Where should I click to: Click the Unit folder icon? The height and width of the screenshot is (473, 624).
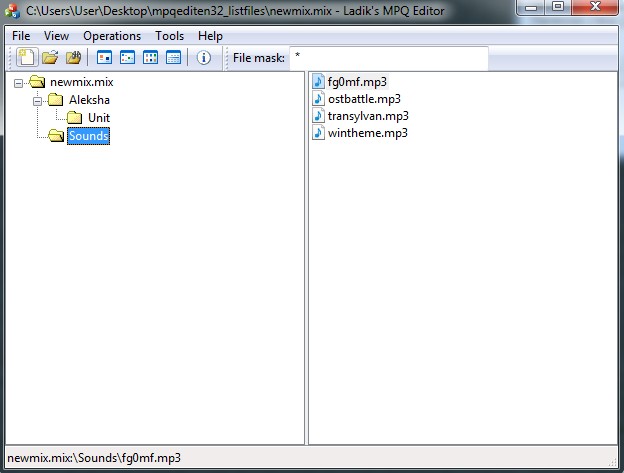click(74, 117)
